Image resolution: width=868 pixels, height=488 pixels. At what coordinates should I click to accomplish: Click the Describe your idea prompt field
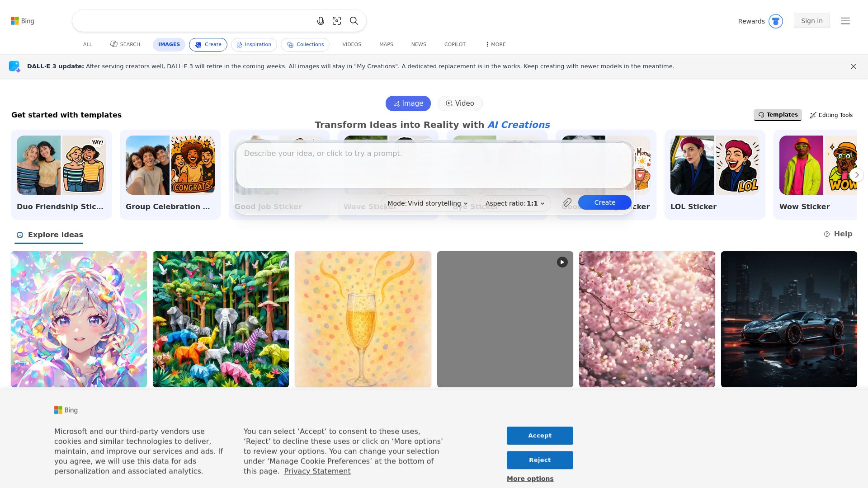(434, 164)
